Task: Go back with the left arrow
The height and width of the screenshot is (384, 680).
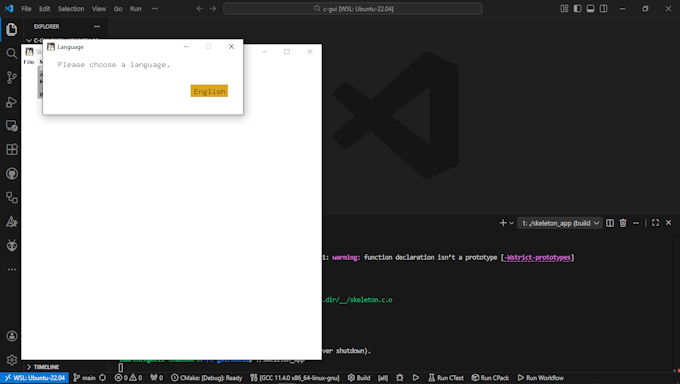Action: [199, 9]
